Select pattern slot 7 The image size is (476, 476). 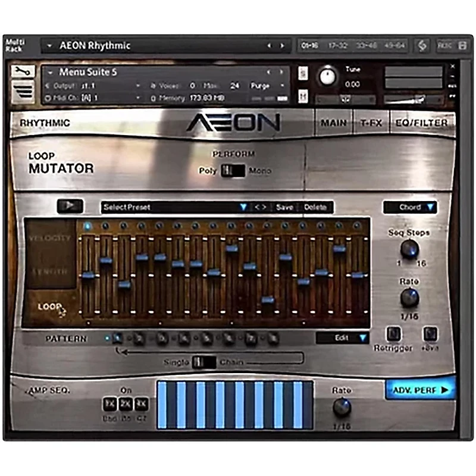[x=250, y=338]
